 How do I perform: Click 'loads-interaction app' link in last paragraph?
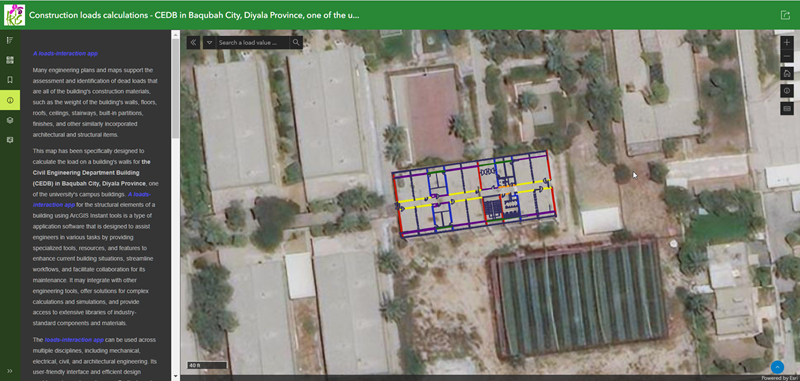coord(74,340)
